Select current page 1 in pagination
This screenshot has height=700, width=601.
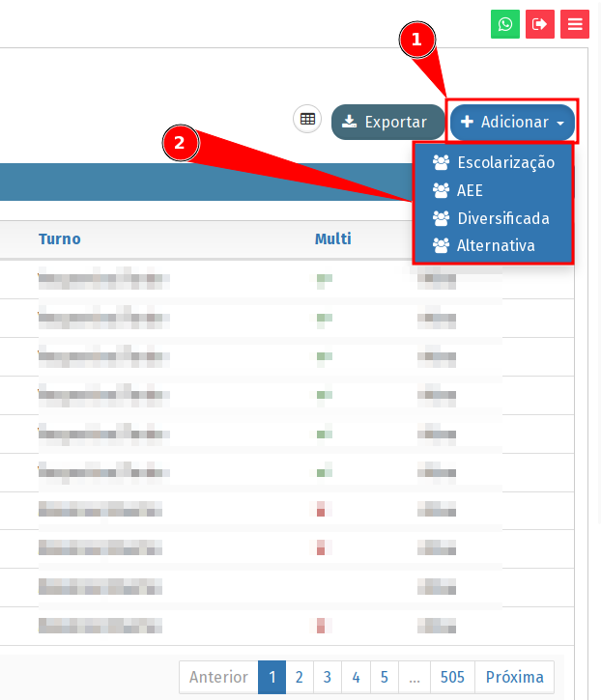point(272,677)
